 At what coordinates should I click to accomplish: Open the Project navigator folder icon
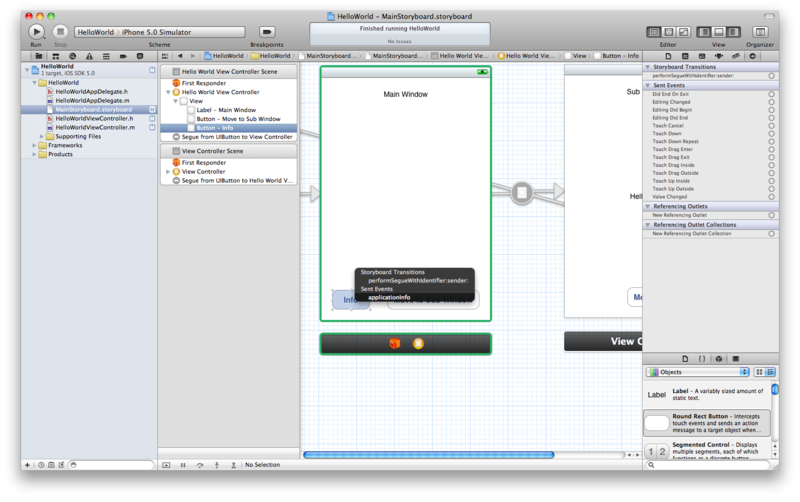point(39,56)
